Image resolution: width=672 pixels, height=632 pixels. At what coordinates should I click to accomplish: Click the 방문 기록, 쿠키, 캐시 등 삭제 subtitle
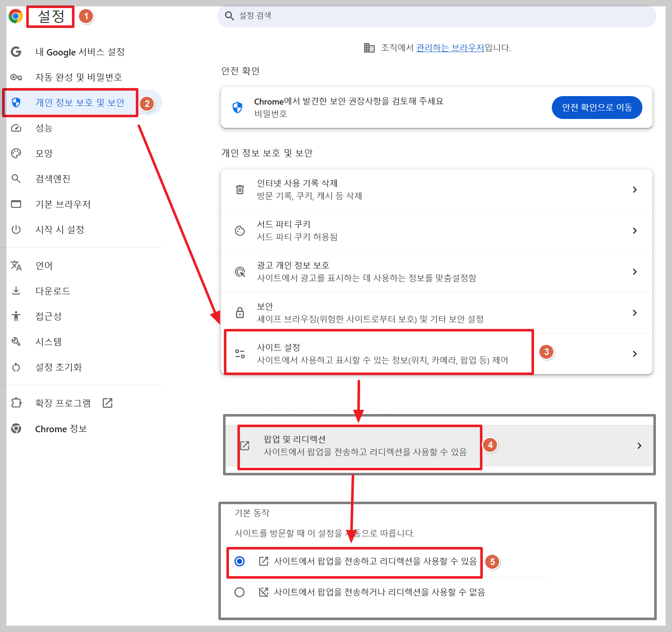tap(309, 196)
